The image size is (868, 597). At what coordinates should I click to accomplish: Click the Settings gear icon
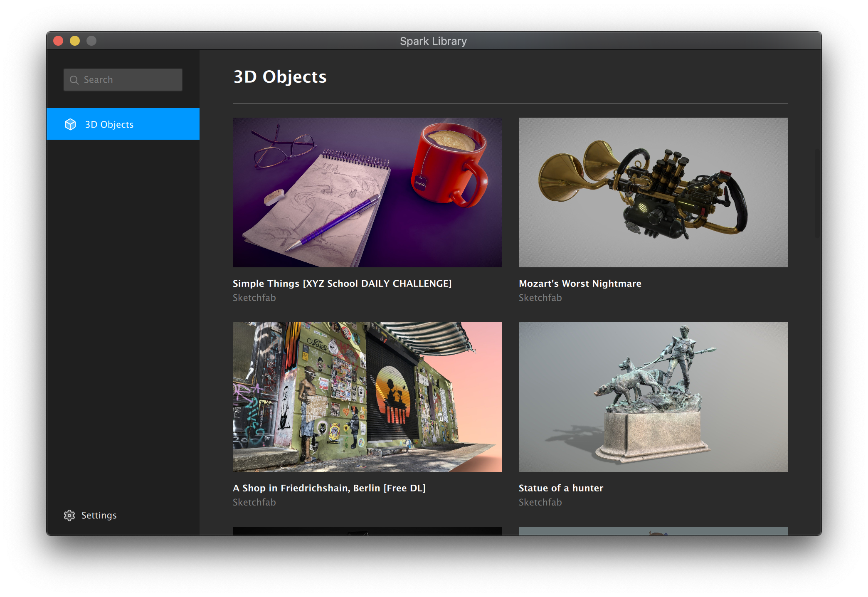point(69,516)
